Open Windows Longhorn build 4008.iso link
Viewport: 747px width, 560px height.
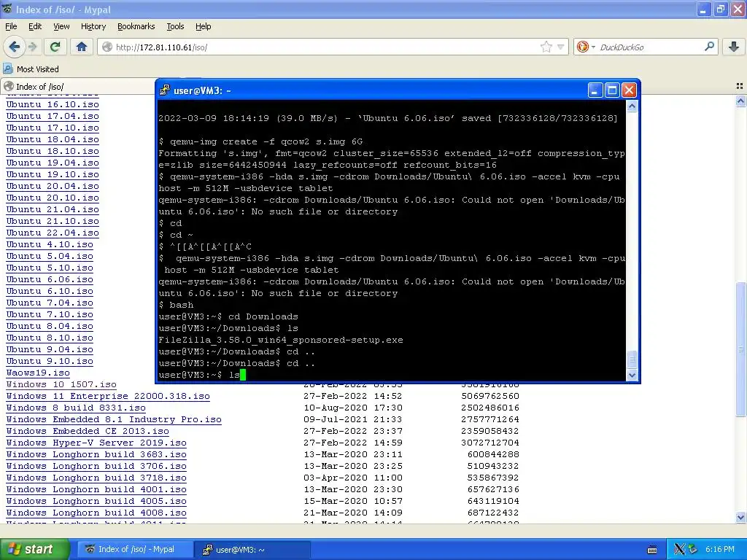pyautogui.click(x=96, y=513)
